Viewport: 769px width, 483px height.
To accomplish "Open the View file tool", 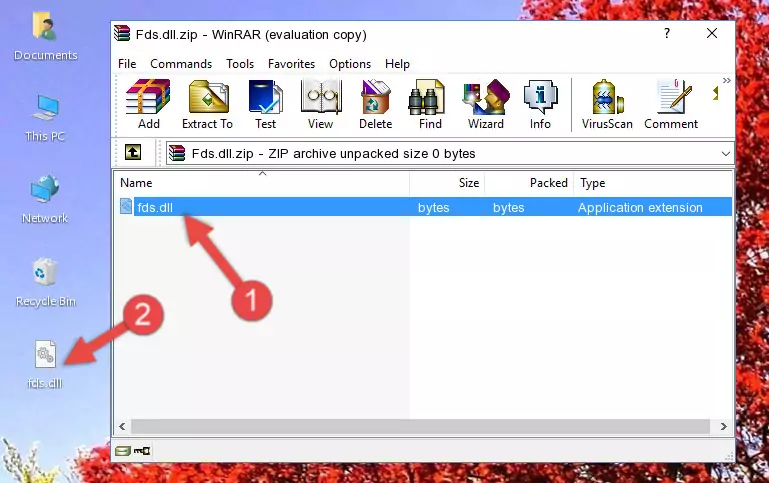I will [x=321, y=104].
